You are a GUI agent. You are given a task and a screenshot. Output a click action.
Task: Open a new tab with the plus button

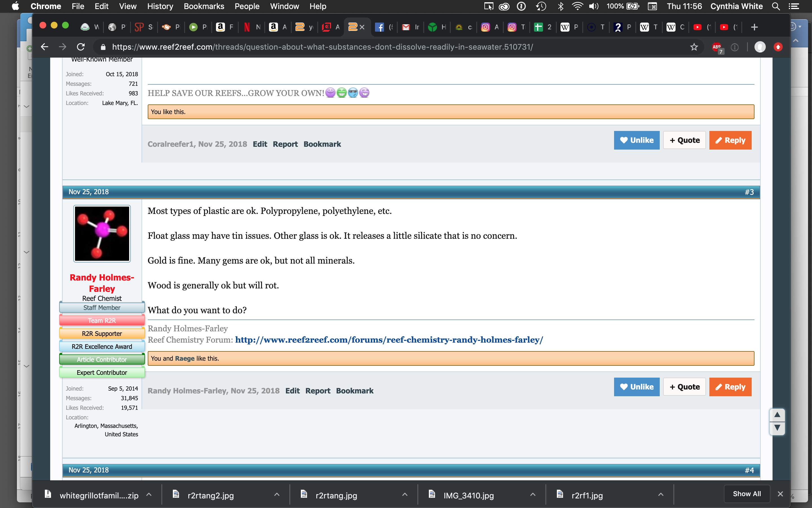(754, 27)
